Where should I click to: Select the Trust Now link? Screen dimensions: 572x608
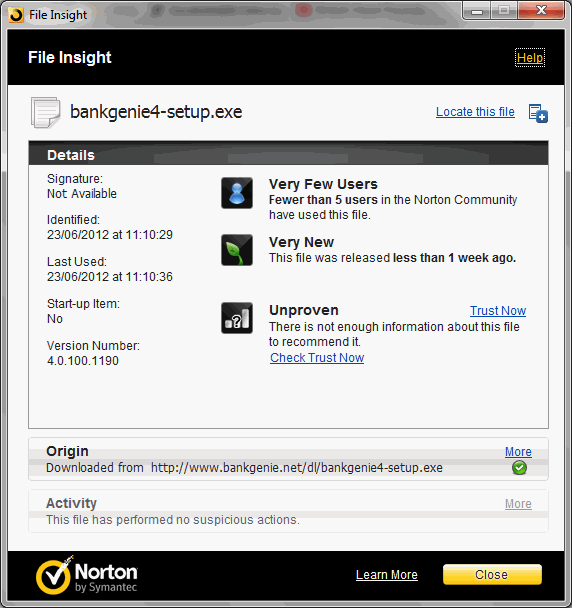498,311
